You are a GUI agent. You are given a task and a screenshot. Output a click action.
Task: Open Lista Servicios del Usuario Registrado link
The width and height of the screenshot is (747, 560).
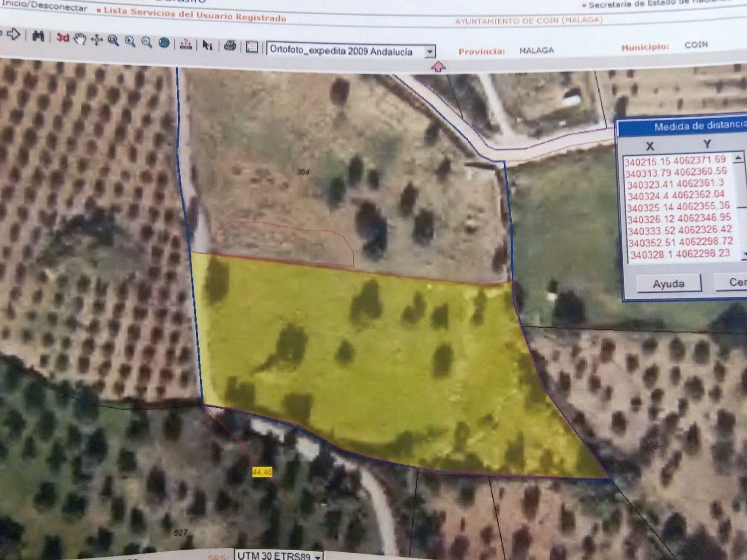(195, 14)
